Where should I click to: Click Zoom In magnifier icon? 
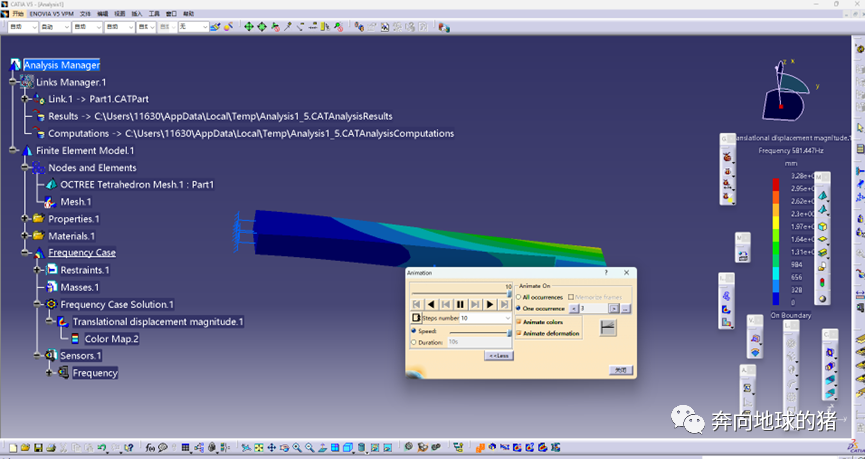pyautogui.click(x=297, y=448)
